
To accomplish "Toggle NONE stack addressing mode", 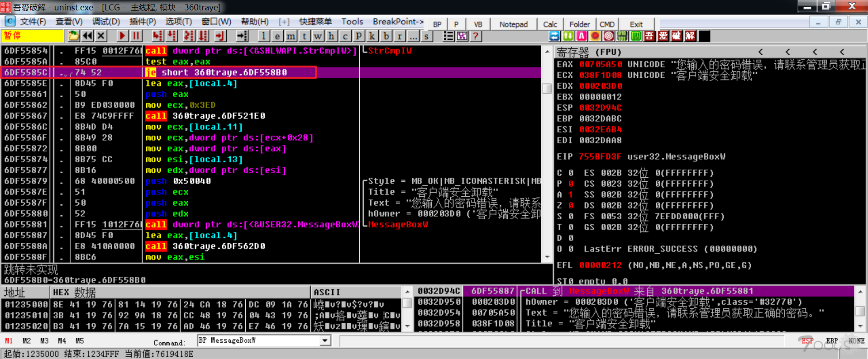I will coord(857,341).
